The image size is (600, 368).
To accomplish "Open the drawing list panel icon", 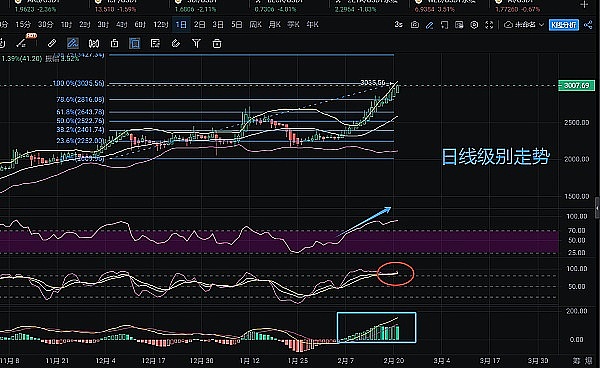I will [155, 43].
